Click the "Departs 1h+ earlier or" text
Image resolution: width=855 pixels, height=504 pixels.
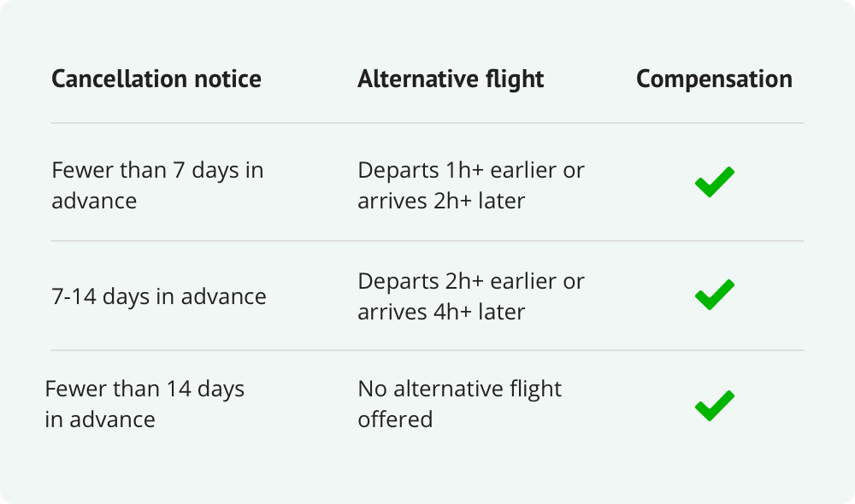pos(471,170)
